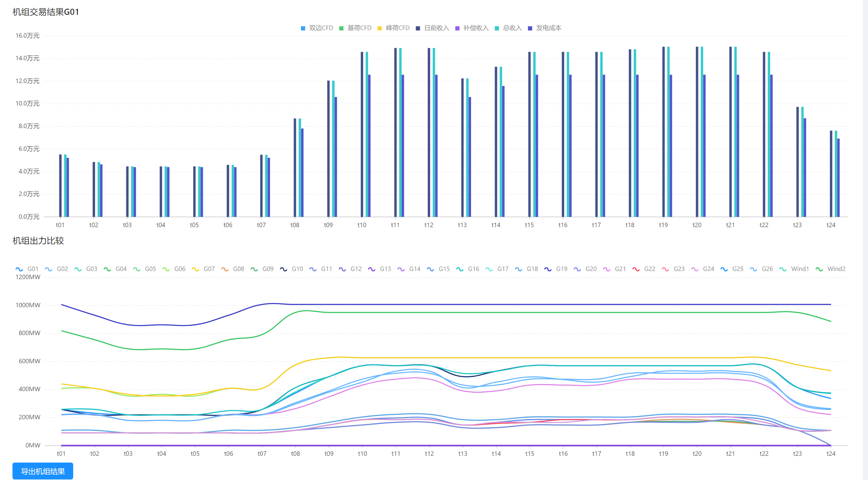Toggle G08 legend entry
This screenshot has height=480, width=868.
point(233,269)
